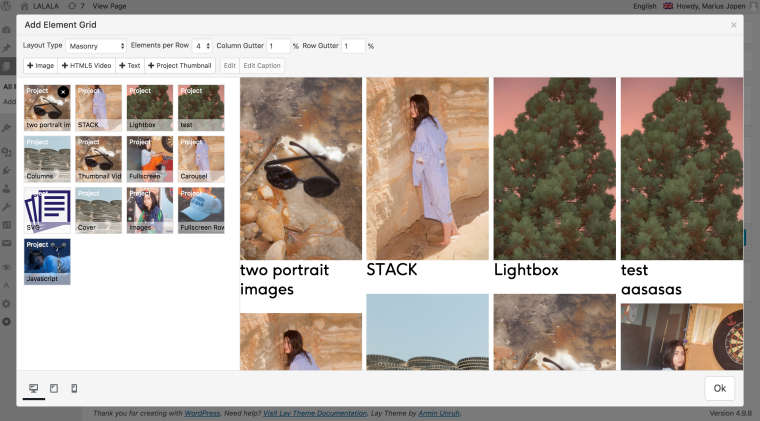Pick the Fullscreen Row cap thumbnail
The height and width of the screenshot is (421, 760).
[200, 210]
